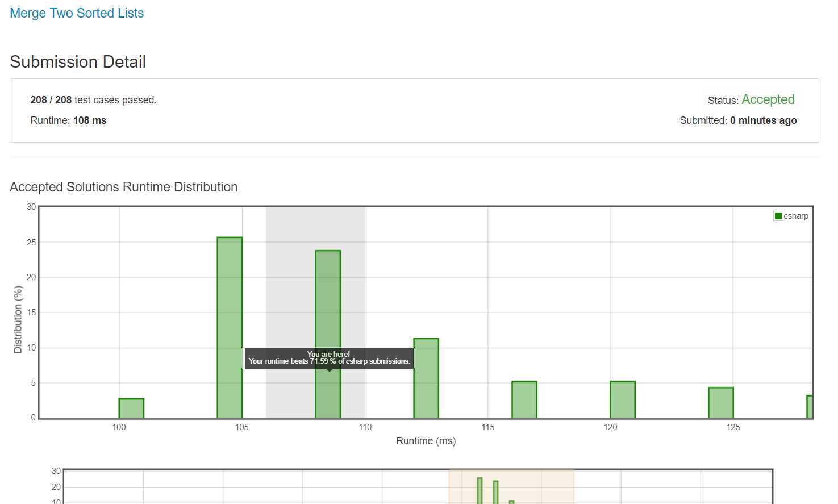This screenshot has height=504, width=838.
Task: Select the 100 ms distribution bar
Action: click(x=131, y=409)
